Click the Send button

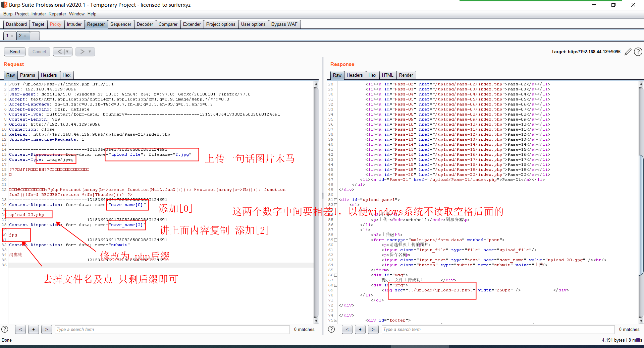pos(15,52)
